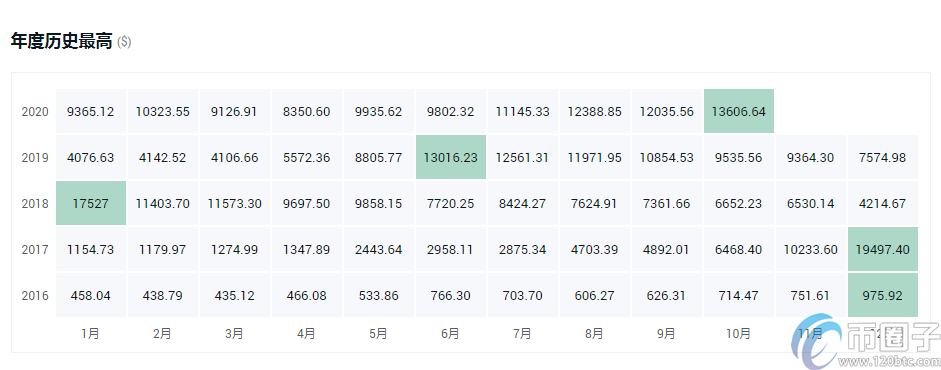Click the 2020 row label
Screen dimensions: 941x370
pos(35,112)
